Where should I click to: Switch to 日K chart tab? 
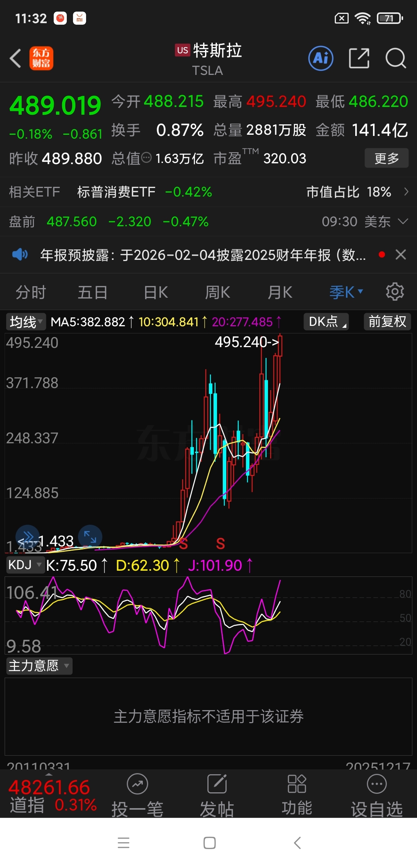tap(156, 292)
